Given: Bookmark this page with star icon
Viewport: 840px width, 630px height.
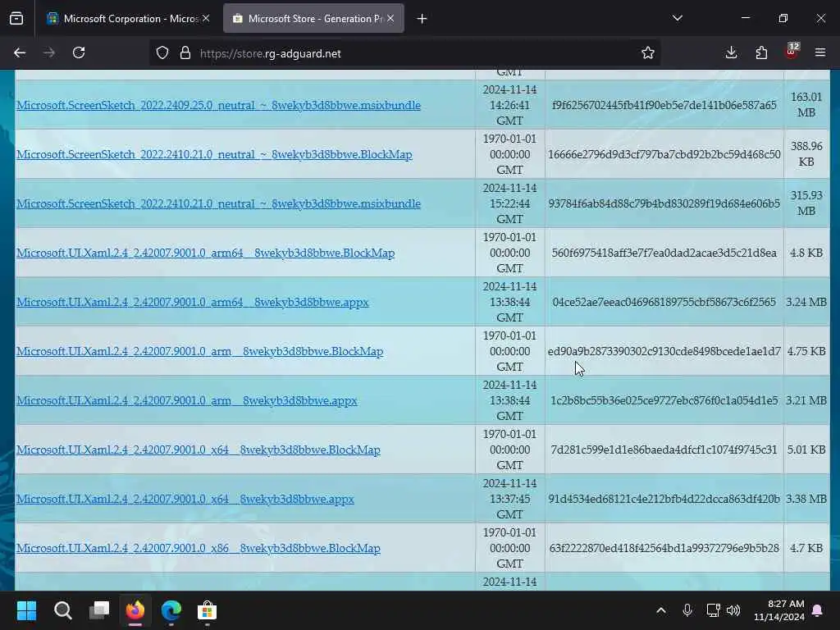Looking at the screenshot, I should [648, 52].
